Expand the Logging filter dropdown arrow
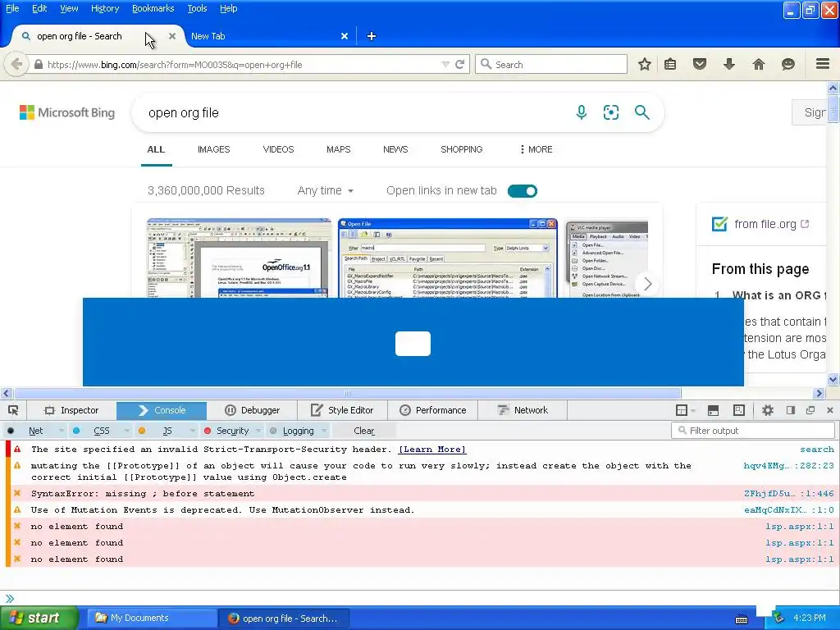This screenshot has width=840, height=630. 325,431
